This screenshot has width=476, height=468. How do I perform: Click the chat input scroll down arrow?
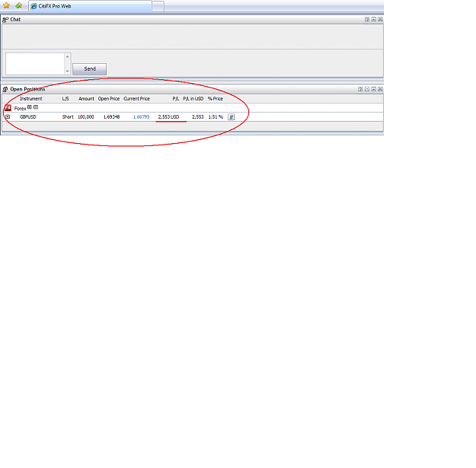[67, 72]
